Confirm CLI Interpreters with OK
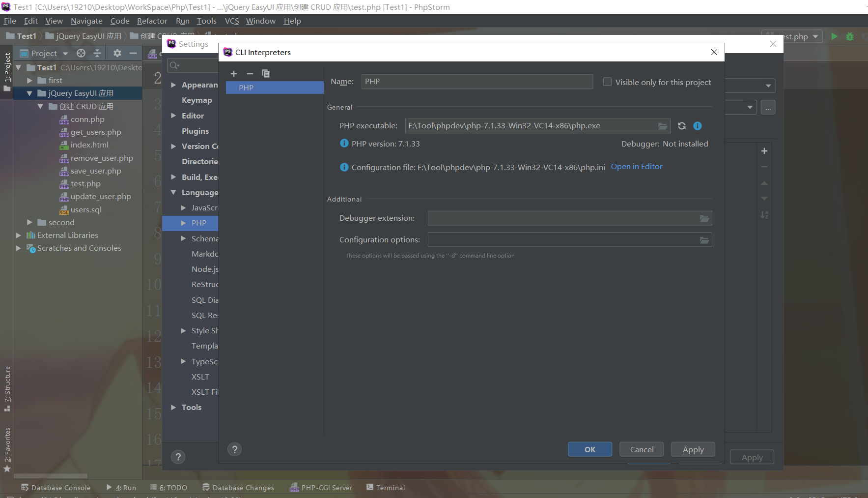The image size is (868, 498). (590, 449)
